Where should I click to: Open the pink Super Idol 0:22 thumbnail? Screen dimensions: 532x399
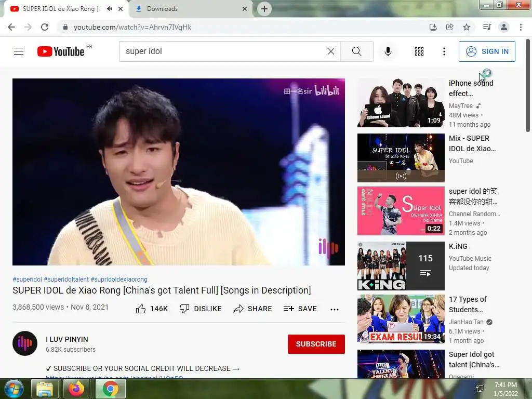pyautogui.click(x=401, y=211)
